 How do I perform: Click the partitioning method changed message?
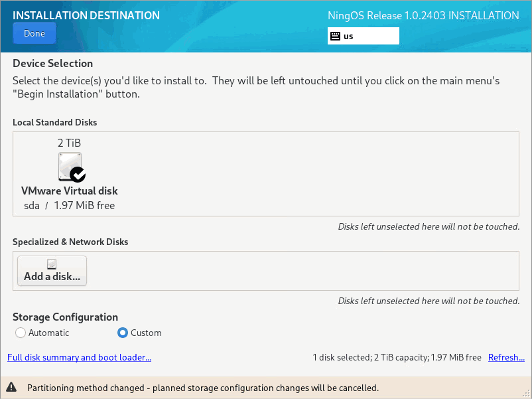point(203,388)
